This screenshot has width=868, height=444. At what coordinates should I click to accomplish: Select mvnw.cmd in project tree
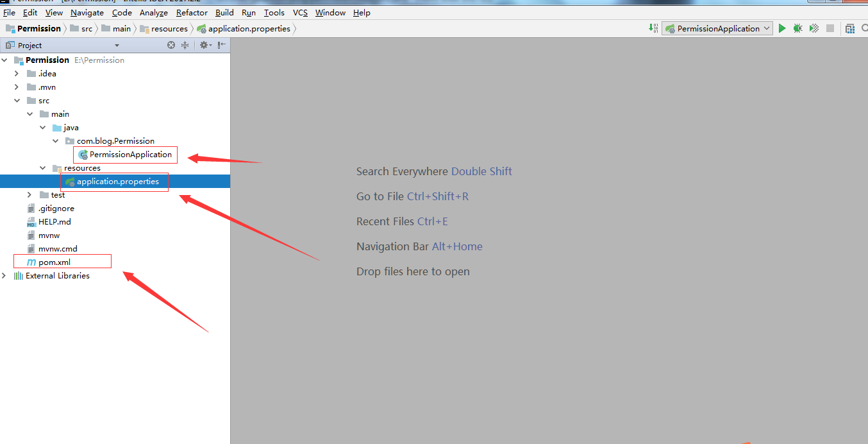pyautogui.click(x=58, y=249)
